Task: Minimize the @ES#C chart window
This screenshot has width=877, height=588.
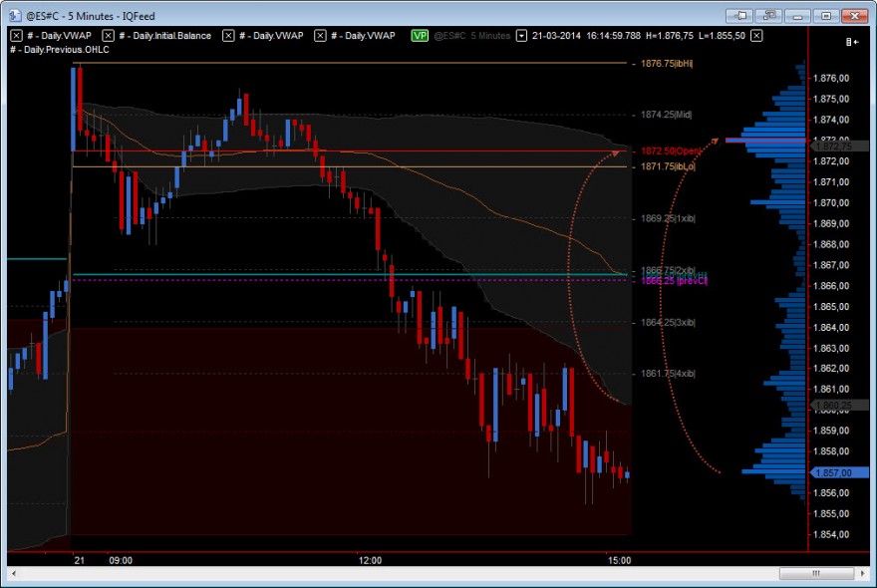Action: click(x=797, y=16)
